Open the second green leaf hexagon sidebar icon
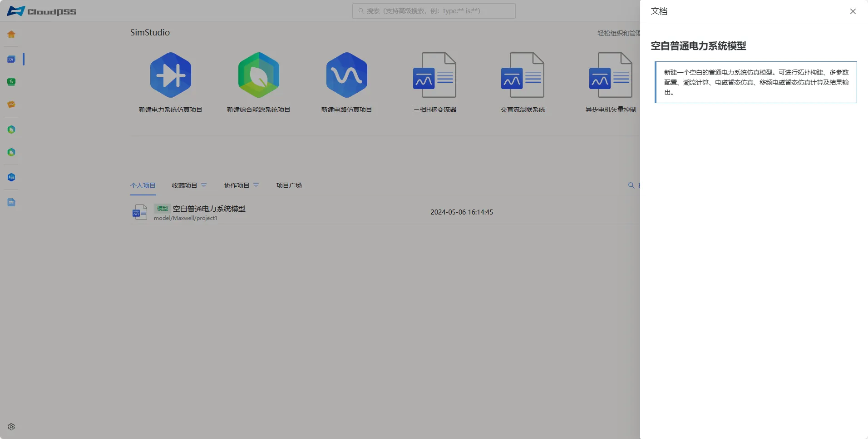Viewport: 868px width, 439px height. [x=11, y=152]
